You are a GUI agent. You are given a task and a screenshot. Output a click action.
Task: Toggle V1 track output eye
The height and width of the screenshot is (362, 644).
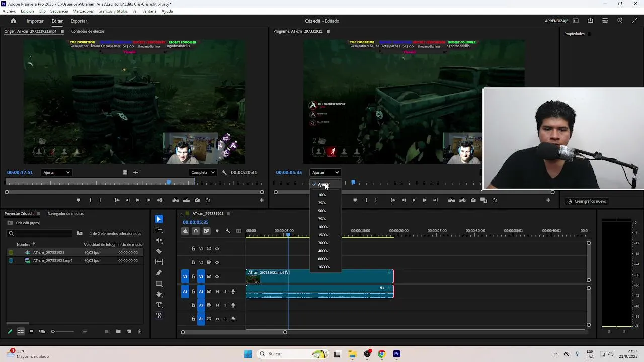(217, 276)
